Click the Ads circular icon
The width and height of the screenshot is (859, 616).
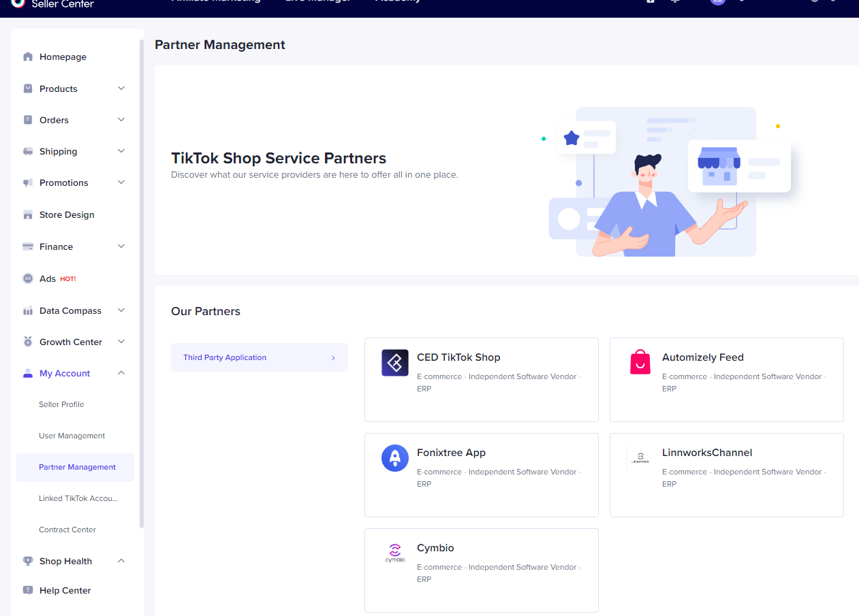tap(28, 278)
